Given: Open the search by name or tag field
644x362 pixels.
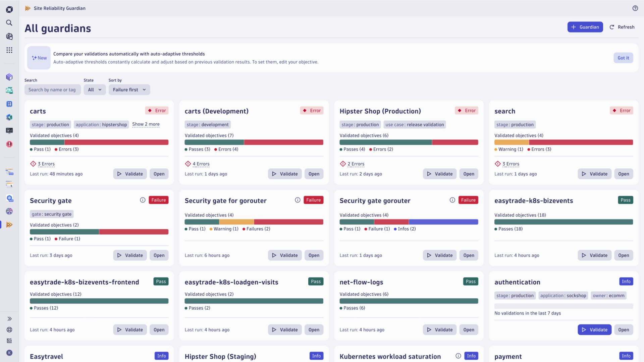Looking at the screenshot, I should tap(52, 89).
